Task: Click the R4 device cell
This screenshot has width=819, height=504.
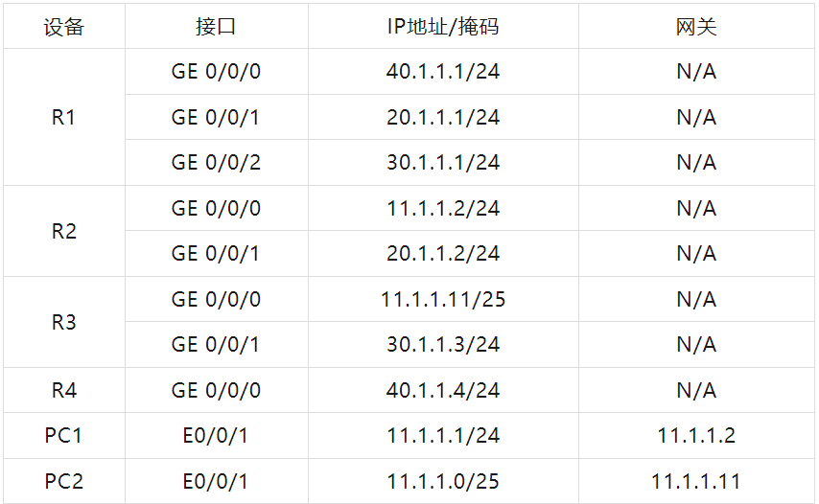Action: click(x=63, y=391)
